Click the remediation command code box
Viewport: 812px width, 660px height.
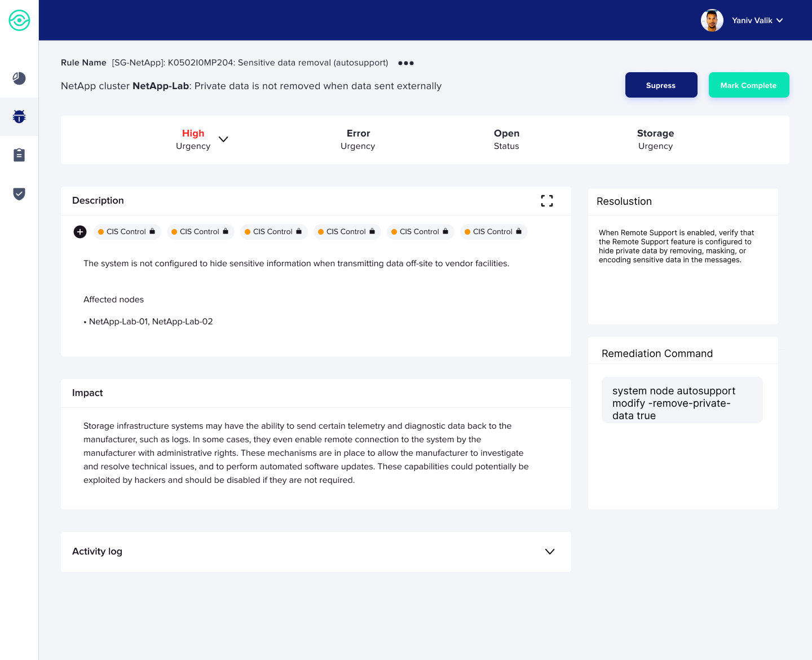pyautogui.click(x=682, y=400)
